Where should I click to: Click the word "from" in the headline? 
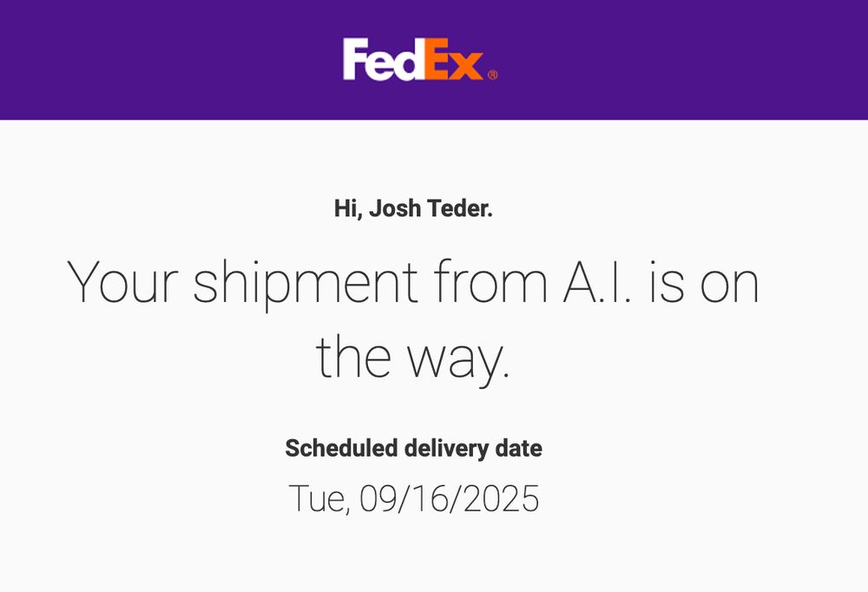(490, 280)
